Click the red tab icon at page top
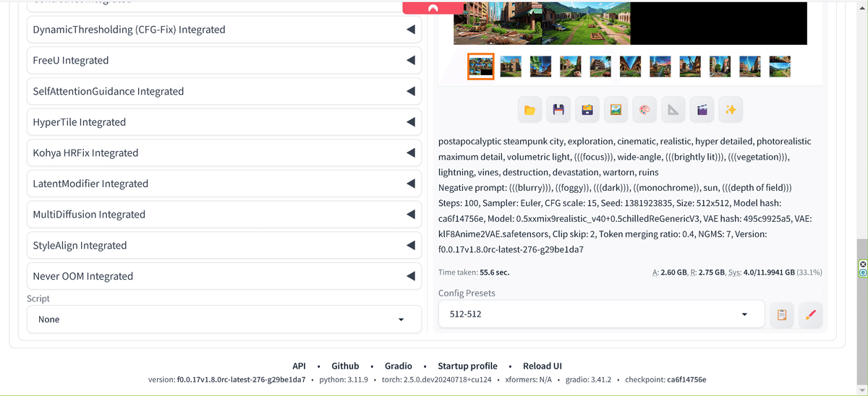The width and height of the screenshot is (868, 396). click(x=433, y=8)
